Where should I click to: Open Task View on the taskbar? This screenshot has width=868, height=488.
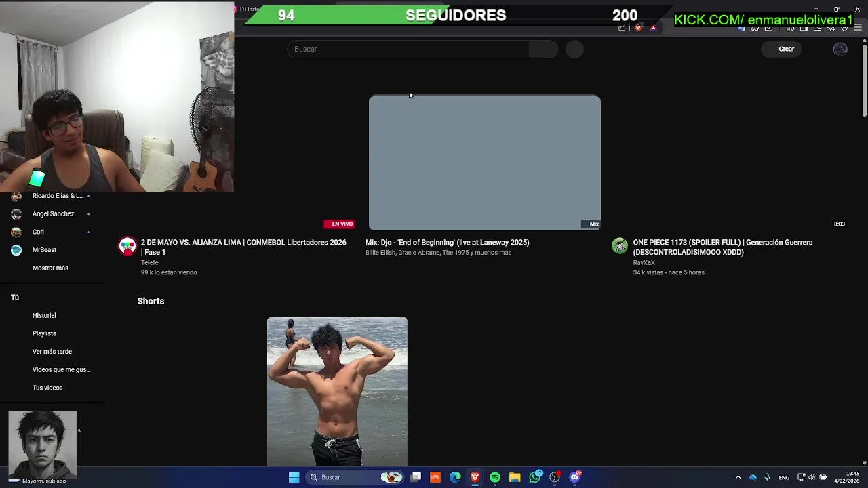[x=416, y=477]
